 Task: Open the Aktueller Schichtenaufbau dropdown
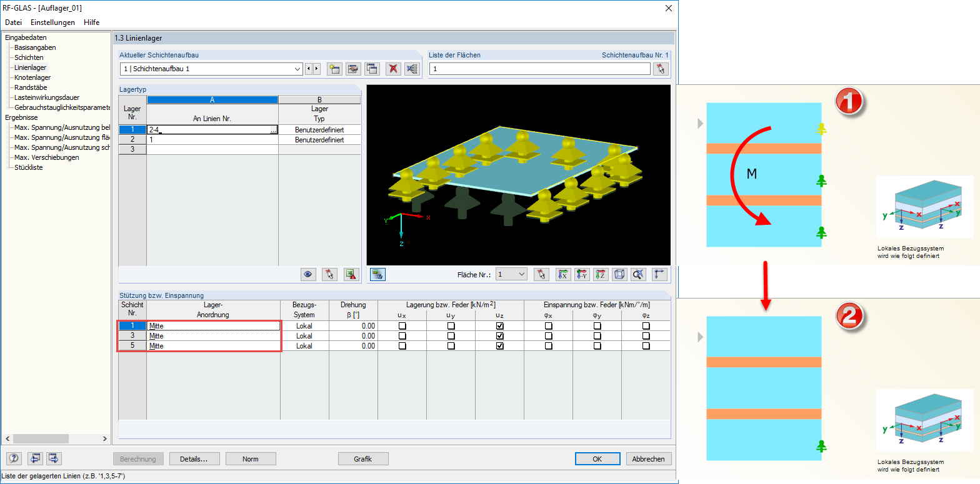coord(297,69)
